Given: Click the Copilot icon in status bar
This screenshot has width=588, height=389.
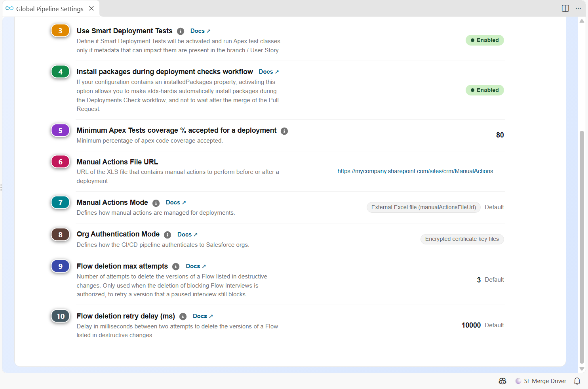Looking at the screenshot, I should [x=502, y=381].
